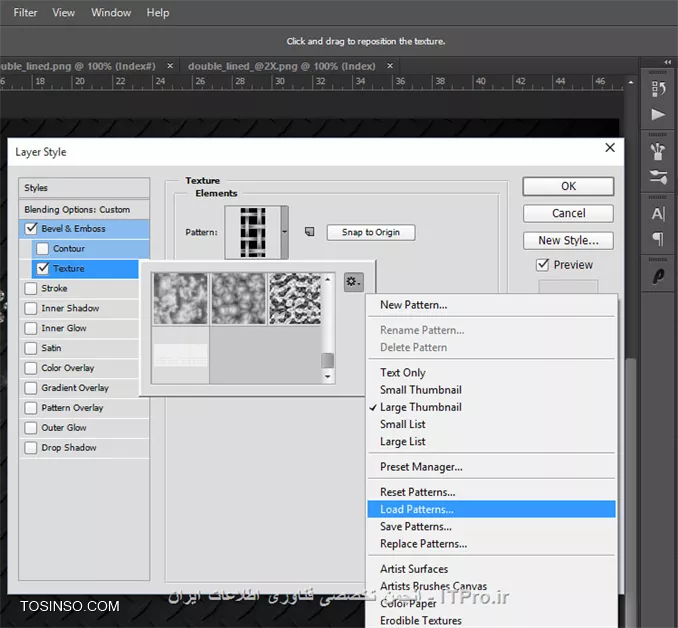Enable the Gradient Overlay checkbox
This screenshot has height=628, width=678.
click(x=31, y=388)
